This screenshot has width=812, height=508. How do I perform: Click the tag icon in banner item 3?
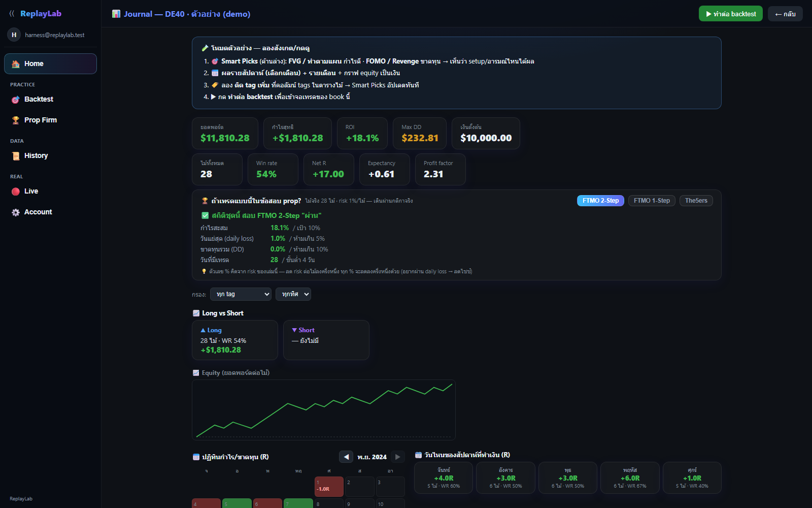coord(215,85)
